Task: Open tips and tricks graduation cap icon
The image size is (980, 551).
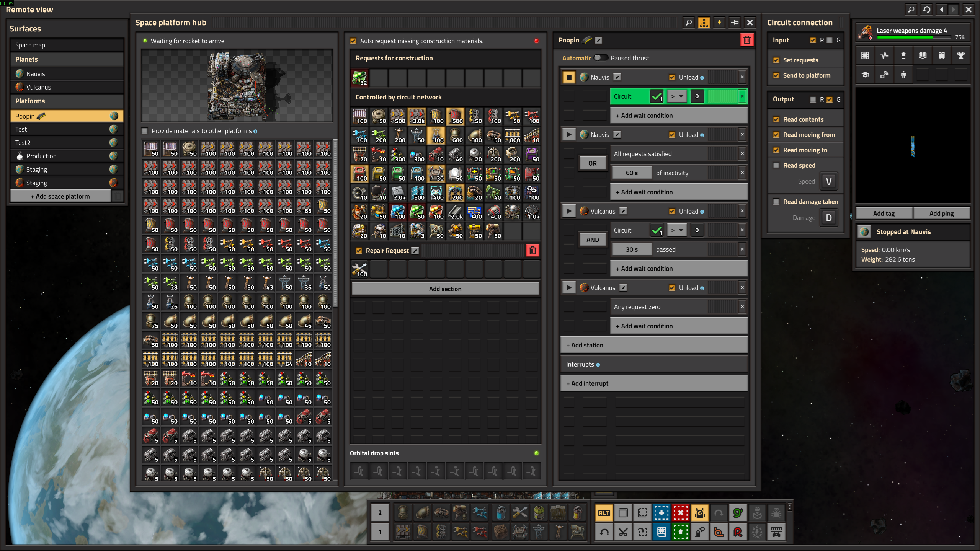Action: coord(865,75)
